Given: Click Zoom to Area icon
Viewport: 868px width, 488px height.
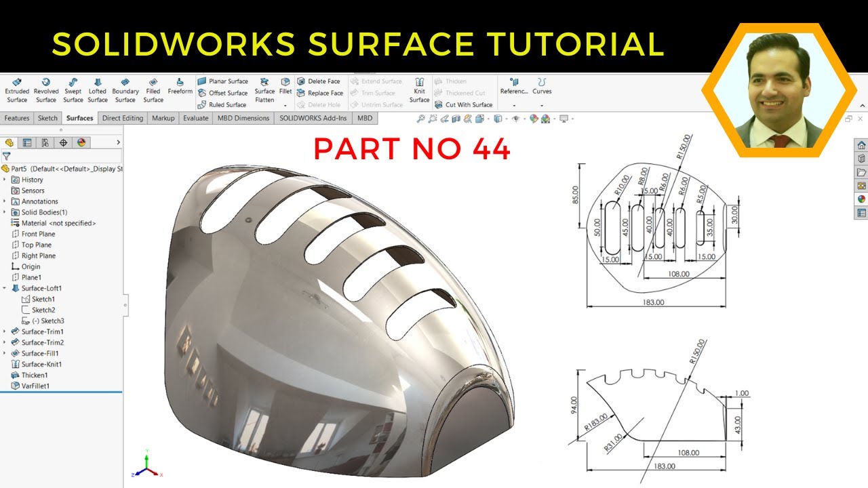Looking at the screenshot, I should [x=433, y=119].
